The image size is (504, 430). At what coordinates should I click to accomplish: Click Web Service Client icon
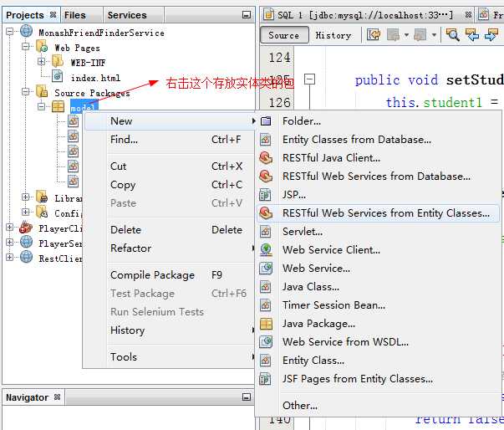click(266, 250)
